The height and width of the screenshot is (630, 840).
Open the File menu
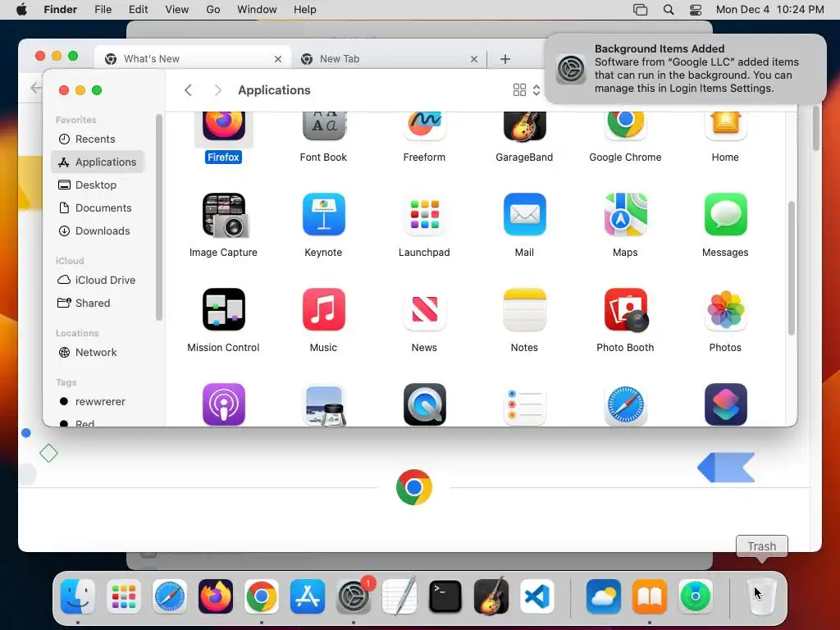(x=103, y=10)
